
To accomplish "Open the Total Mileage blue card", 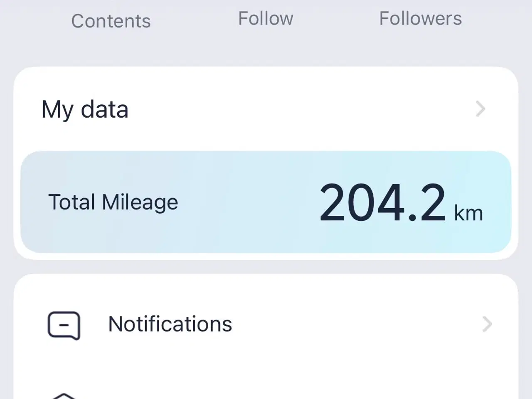I will (x=266, y=202).
